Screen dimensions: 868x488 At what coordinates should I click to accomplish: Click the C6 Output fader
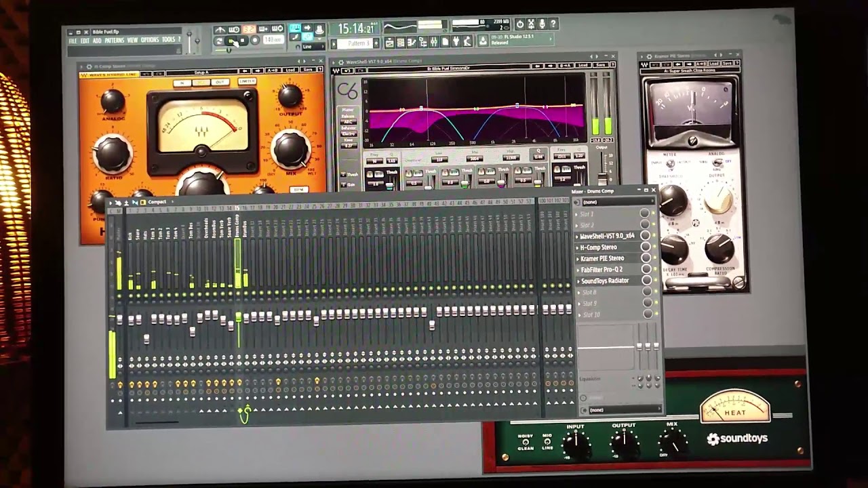pos(602,178)
